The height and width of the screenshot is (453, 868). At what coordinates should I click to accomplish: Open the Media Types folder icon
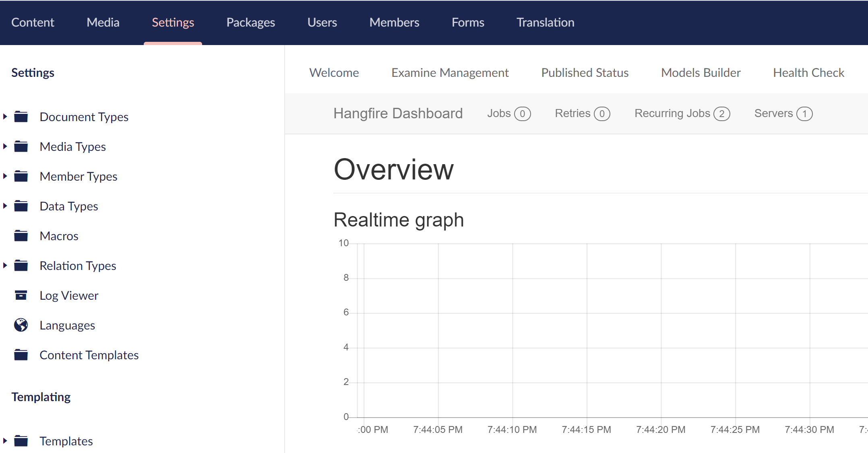coord(21,146)
